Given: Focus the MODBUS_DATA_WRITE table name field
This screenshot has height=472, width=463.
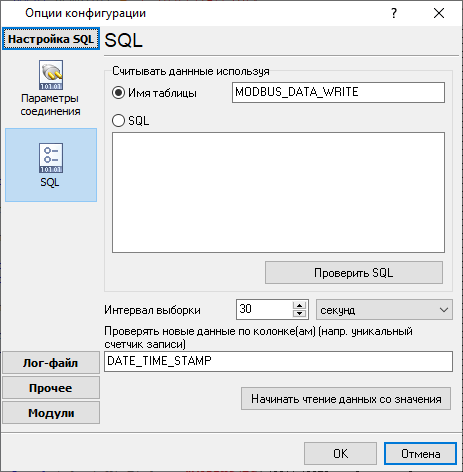Looking at the screenshot, I should (x=338, y=92).
